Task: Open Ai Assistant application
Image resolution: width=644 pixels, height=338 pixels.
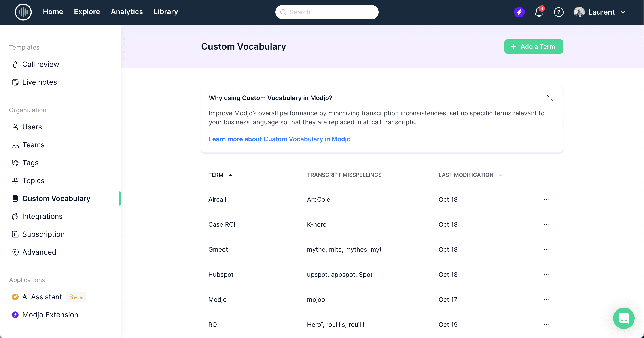Action: click(x=42, y=297)
